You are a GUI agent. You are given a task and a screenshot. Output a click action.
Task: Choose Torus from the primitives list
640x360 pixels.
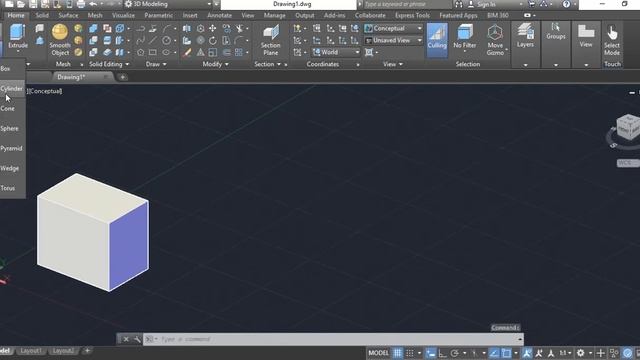(8, 188)
